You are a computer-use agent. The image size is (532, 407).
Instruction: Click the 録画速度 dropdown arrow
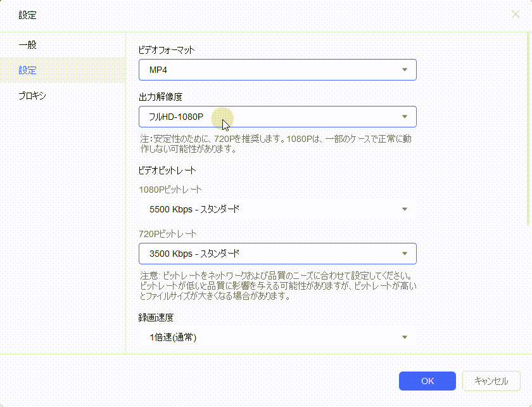coord(405,337)
